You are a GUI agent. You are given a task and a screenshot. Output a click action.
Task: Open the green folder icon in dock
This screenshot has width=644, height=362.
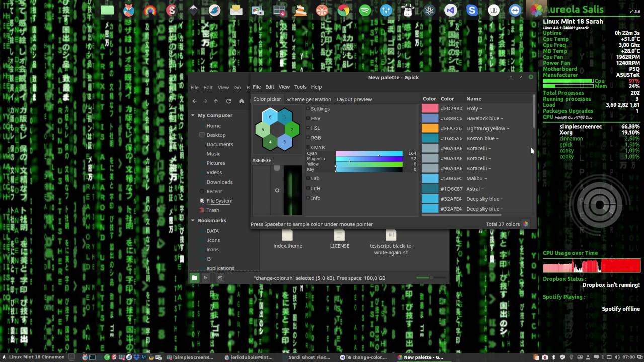pyautogui.click(x=107, y=10)
